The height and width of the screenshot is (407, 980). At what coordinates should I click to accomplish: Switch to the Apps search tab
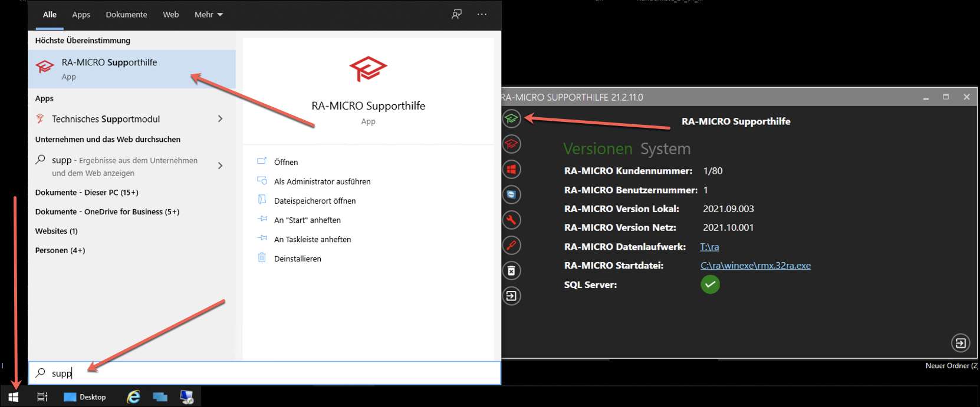[x=81, y=15]
